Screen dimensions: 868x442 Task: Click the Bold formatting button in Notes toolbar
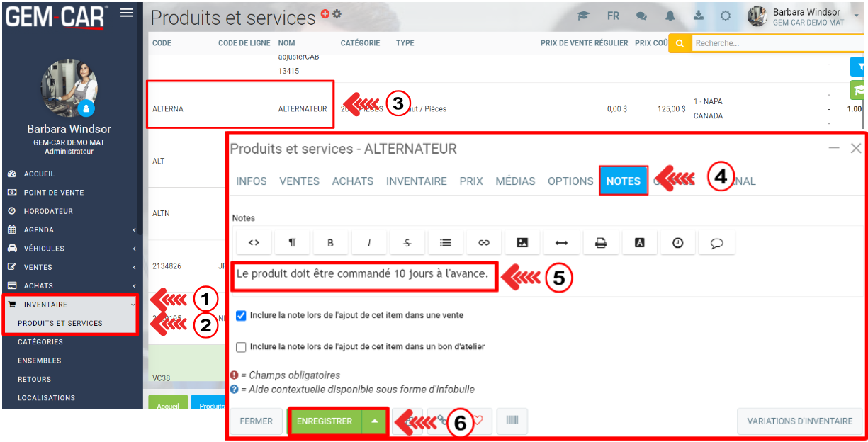point(330,242)
